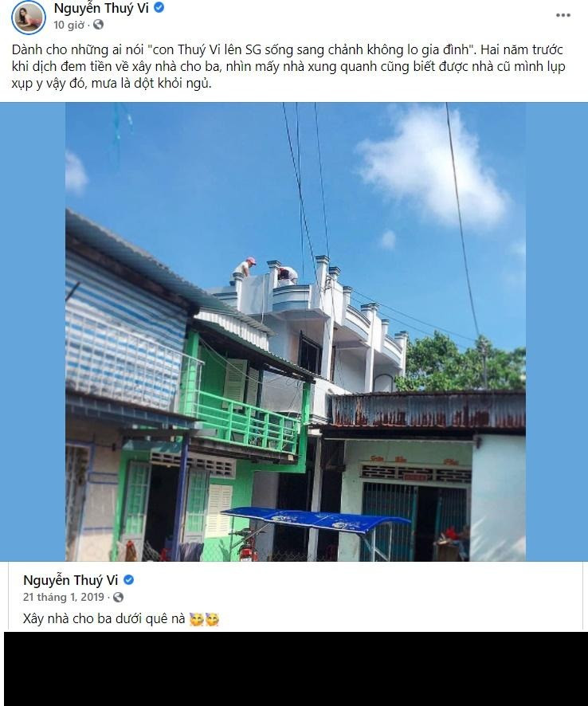Open the "21 tháng 1, 2019" date link

click(64, 597)
